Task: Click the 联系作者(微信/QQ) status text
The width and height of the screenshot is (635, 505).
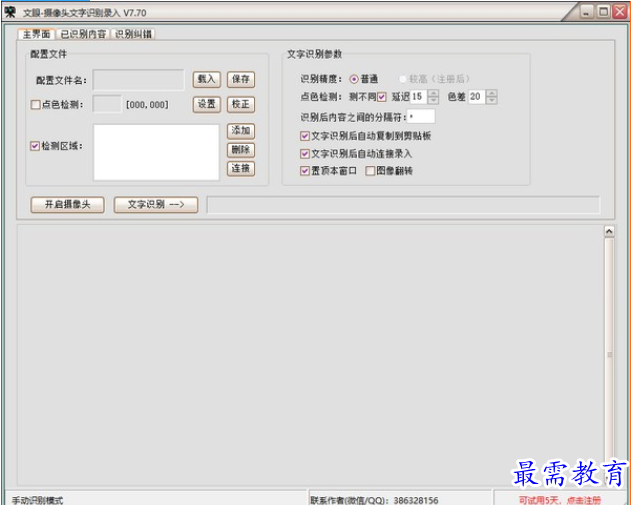Action: point(374,501)
